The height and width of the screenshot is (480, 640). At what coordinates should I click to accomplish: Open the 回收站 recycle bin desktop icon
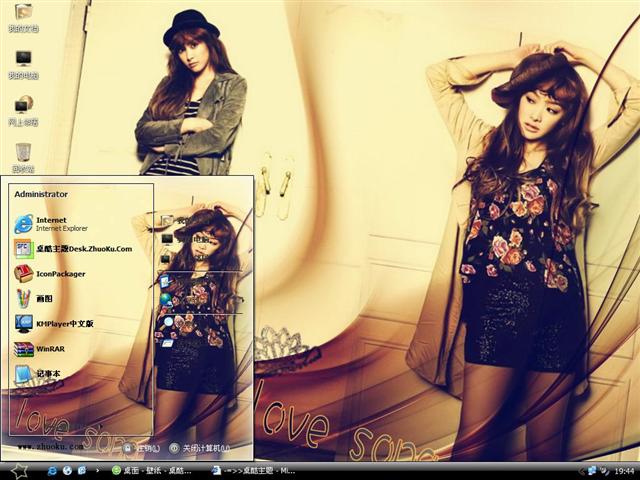(x=23, y=157)
